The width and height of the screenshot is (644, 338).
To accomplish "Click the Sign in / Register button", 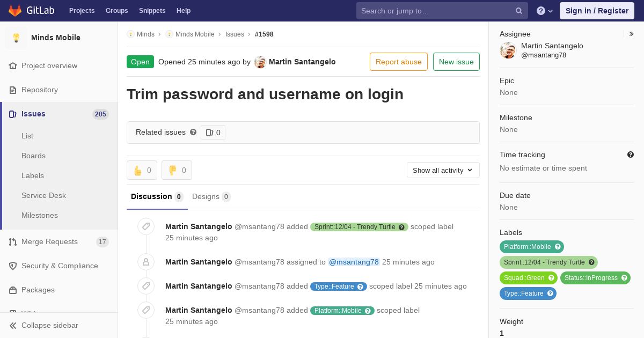I will coord(597,11).
